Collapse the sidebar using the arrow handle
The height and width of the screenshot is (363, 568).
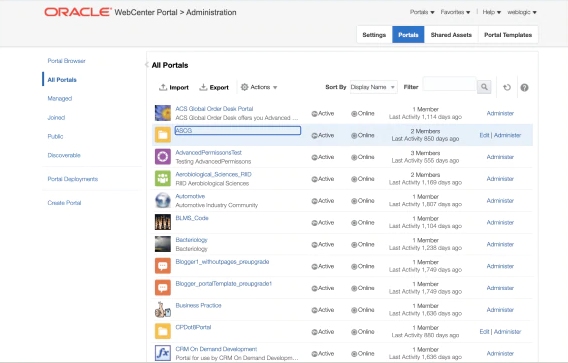click(x=146, y=65)
